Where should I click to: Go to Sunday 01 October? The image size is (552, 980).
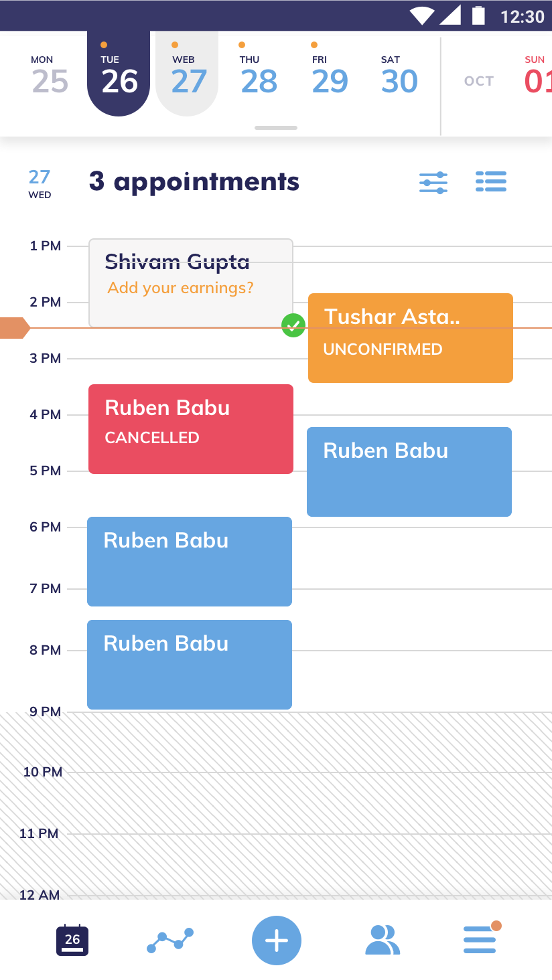point(536,75)
